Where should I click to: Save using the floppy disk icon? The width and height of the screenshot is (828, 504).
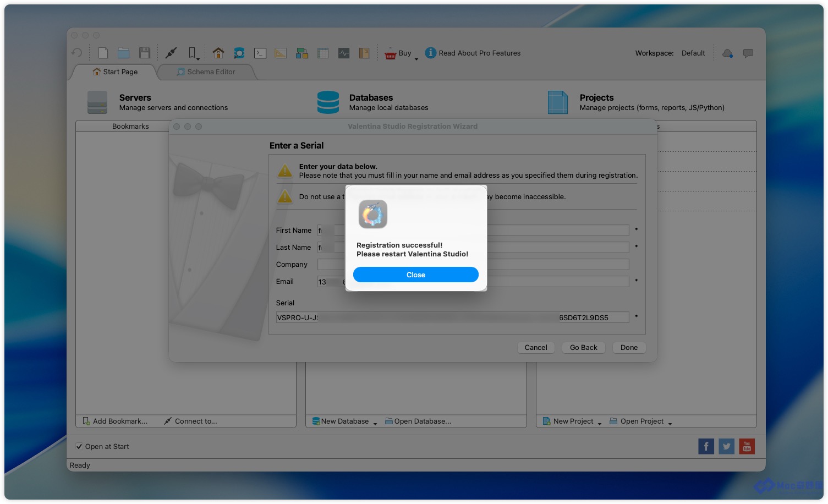[145, 53]
